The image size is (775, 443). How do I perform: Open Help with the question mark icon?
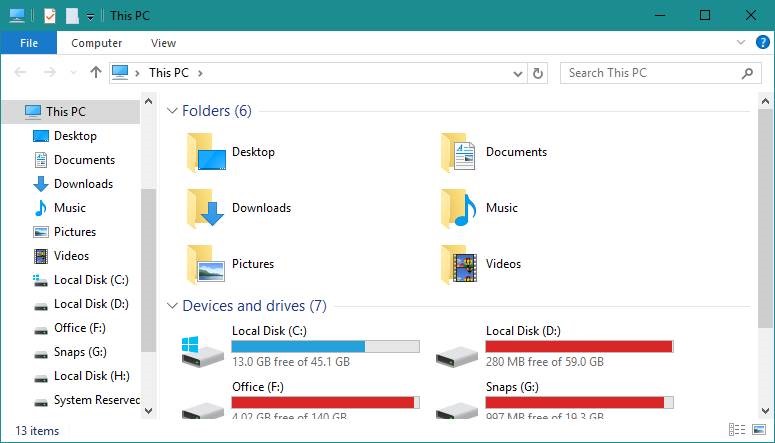pos(763,43)
